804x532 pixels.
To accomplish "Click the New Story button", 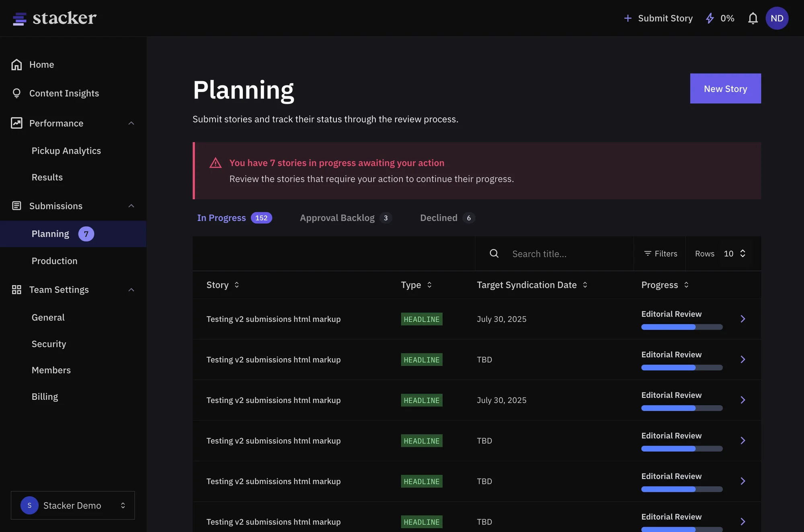I will pos(725,88).
